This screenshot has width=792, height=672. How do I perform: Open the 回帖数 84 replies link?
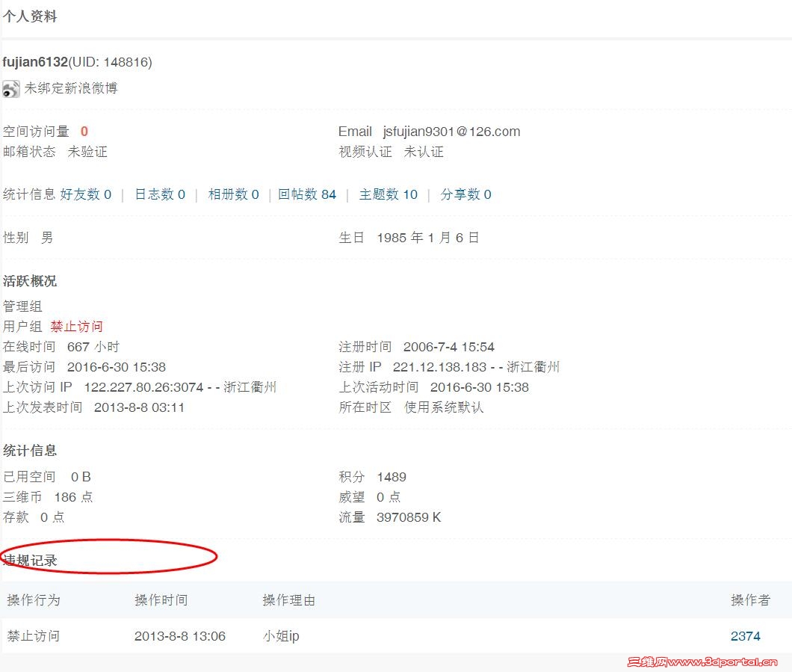pyautogui.click(x=309, y=194)
